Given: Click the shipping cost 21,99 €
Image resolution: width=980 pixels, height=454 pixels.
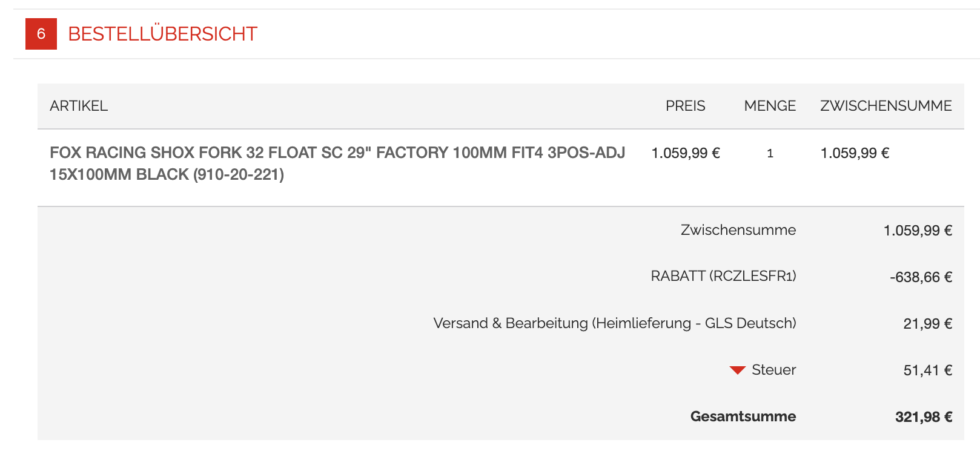Looking at the screenshot, I should (928, 324).
